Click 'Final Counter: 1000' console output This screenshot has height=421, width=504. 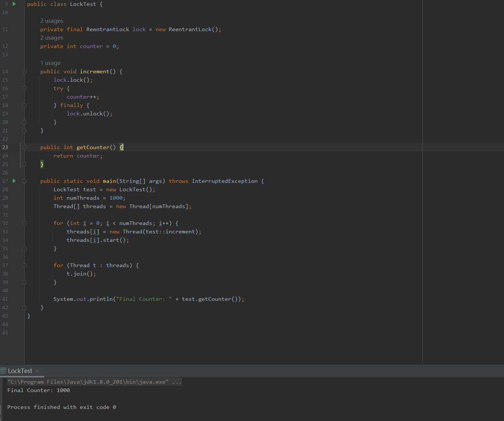click(x=38, y=390)
